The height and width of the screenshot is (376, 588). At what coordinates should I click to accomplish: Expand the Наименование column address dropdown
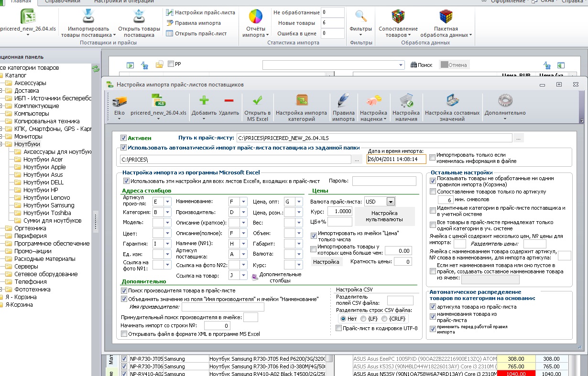243,202
